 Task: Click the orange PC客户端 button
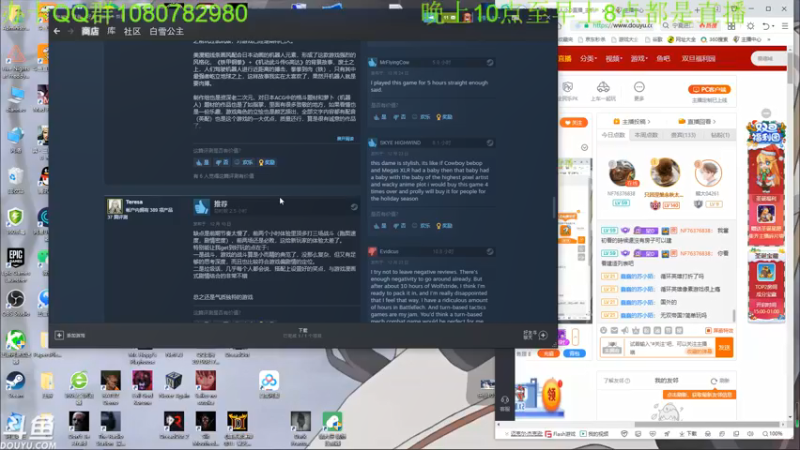point(709,89)
